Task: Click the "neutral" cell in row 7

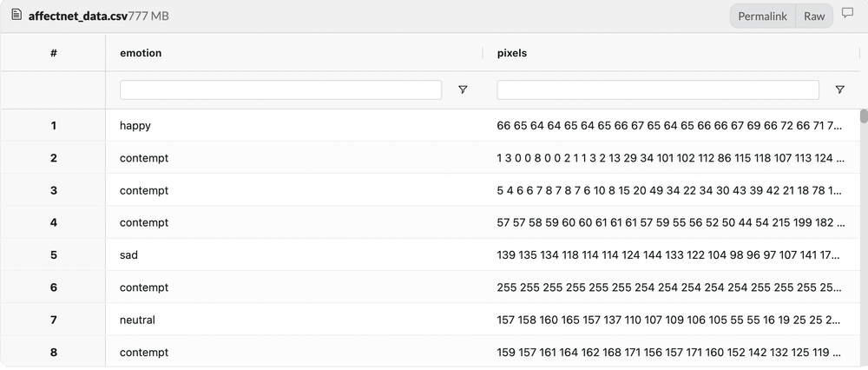Action: tap(137, 320)
